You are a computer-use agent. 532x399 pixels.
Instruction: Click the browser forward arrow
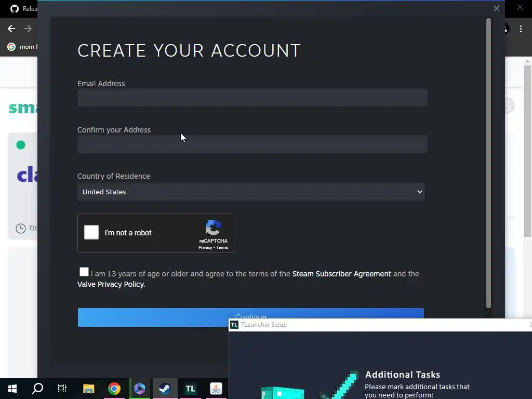[x=28, y=29]
